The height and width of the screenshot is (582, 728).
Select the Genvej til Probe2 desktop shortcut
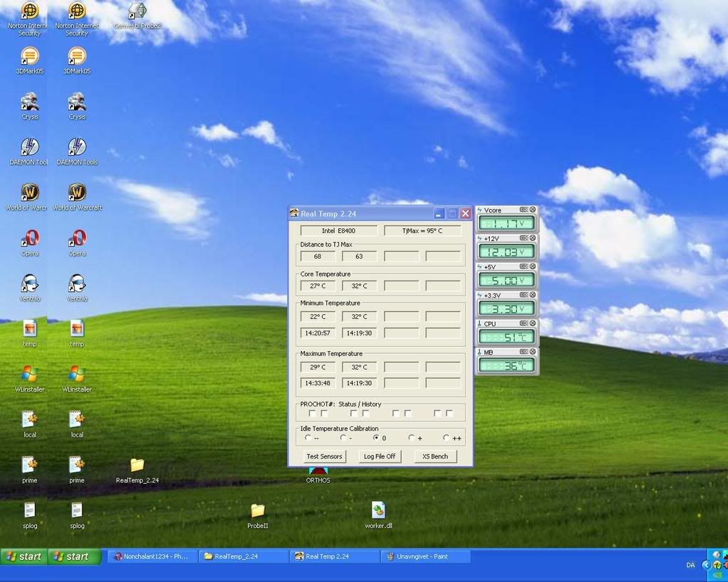[137, 16]
